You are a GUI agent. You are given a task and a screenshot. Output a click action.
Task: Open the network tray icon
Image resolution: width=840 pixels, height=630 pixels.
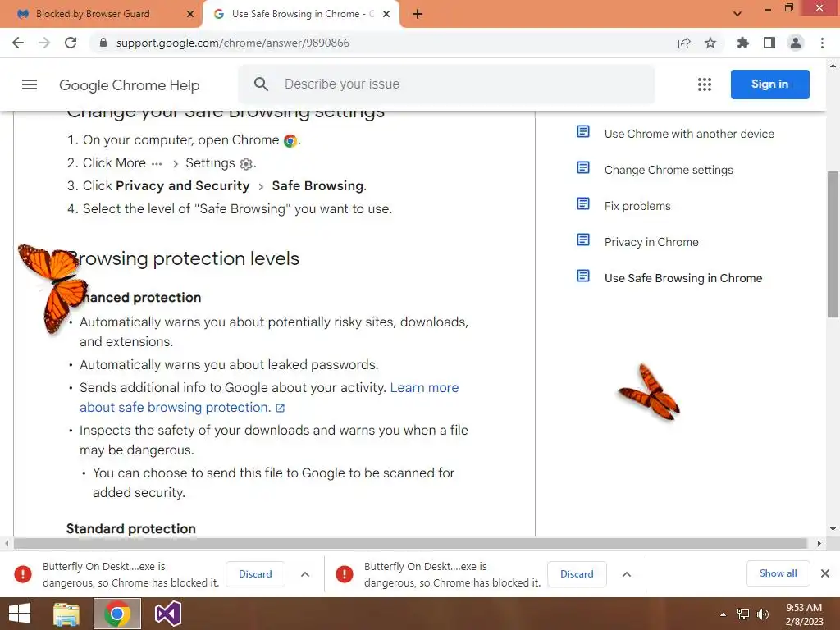tap(743, 614)
